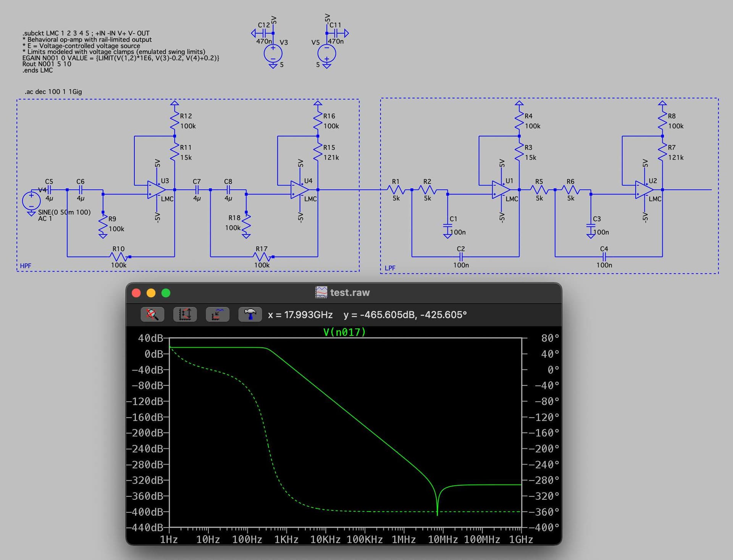Click the magnifier zoom-fit icon in test.raw toolbar
This screenshot has width=733, height=560.
point(152,315)
